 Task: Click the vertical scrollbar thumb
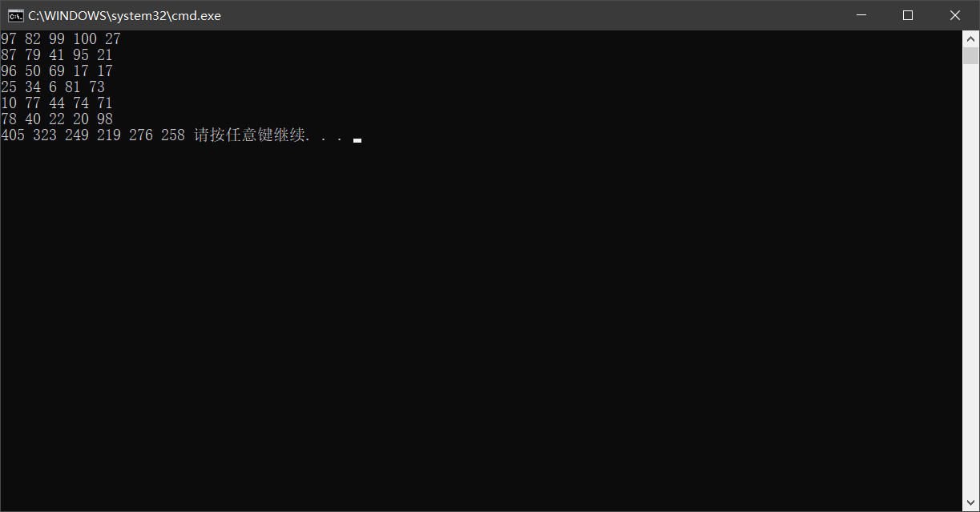[x=970, y=55]
